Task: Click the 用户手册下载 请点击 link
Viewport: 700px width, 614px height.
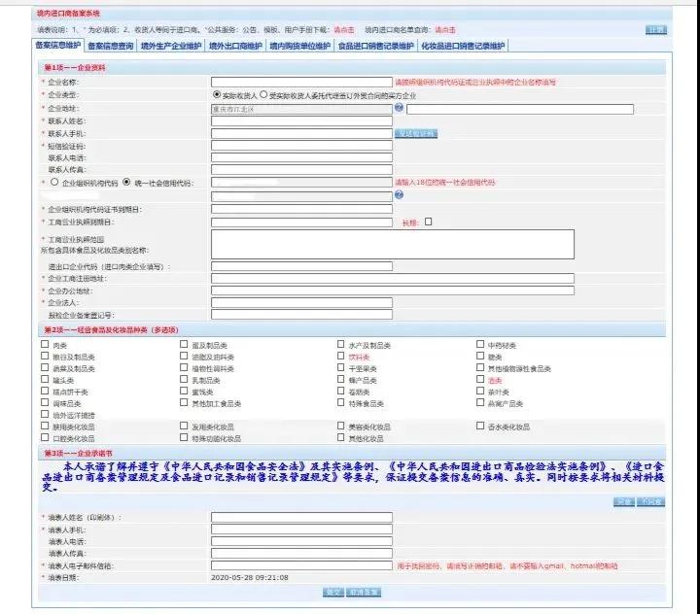Action: [343, 30]
